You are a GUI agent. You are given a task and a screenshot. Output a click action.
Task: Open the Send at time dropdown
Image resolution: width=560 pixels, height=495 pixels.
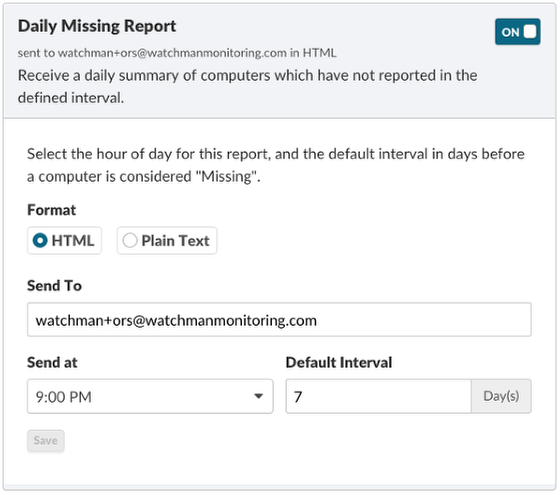tap(150, 396)
